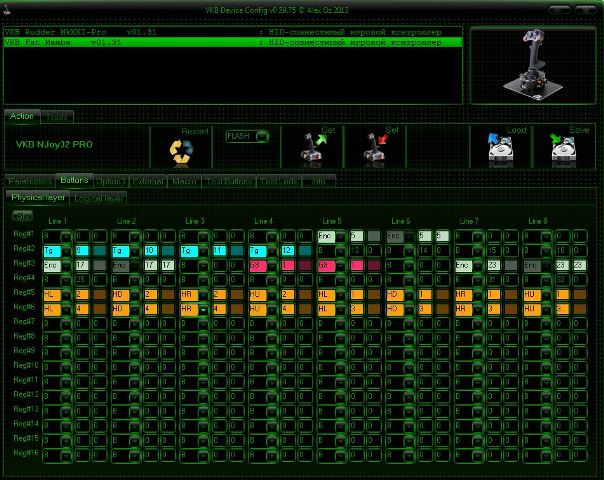
Task: Open Reg#16 Line 1 type dropdown
Action: (x=66, y=455)
